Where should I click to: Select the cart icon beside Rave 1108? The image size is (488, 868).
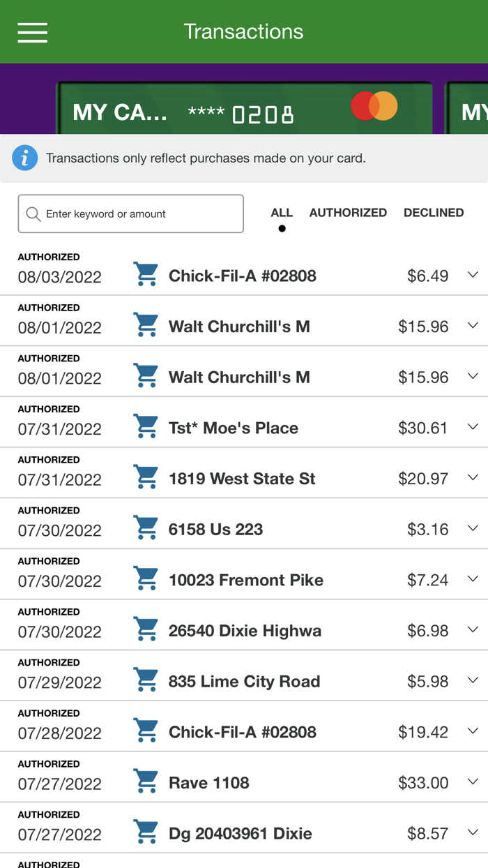click(x=146, y=781)
